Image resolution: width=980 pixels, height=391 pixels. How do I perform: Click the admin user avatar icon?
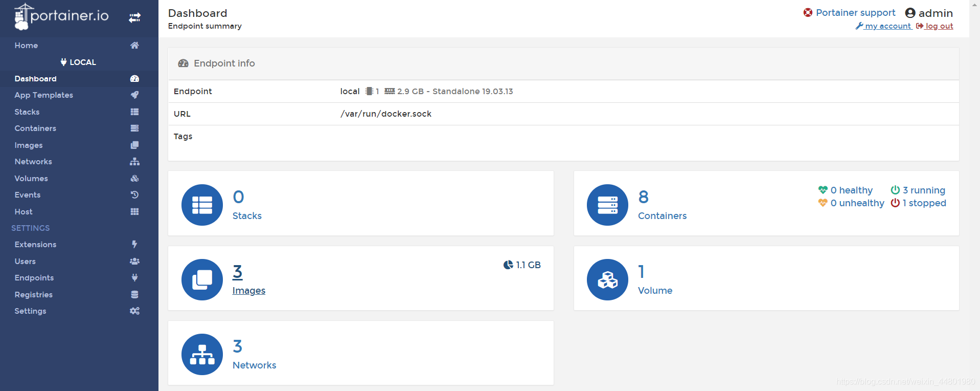[910, 13]
